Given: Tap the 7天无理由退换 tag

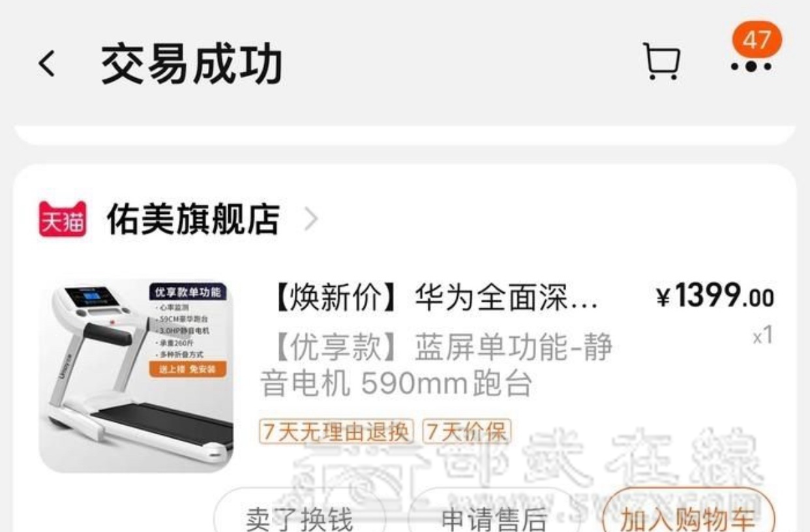Looking at the screenshot, I should click(x=337, y=431).
